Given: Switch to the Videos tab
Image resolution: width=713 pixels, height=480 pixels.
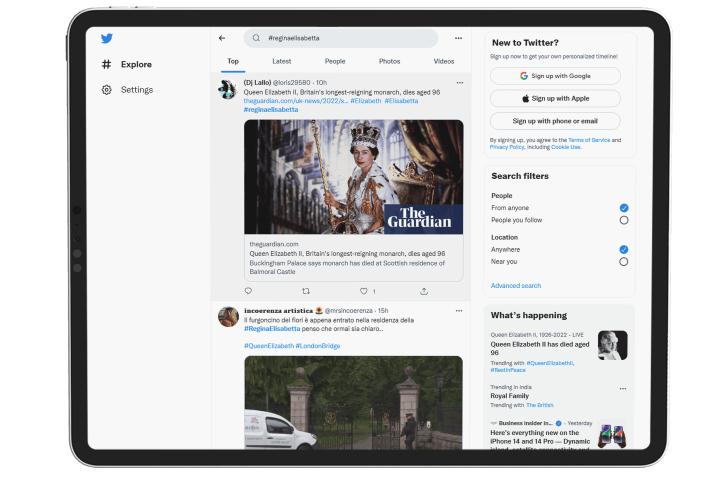Looking at the screenshot, I should (443, 61).
